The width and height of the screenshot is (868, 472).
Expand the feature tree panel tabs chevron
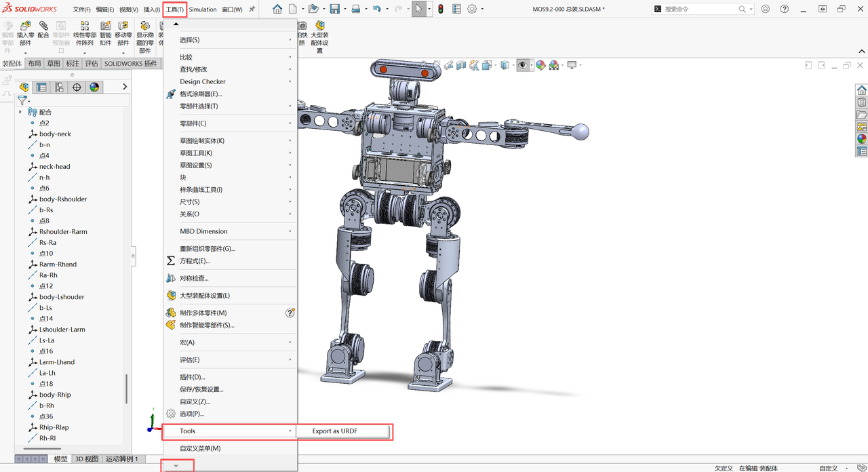tap(125, 87)
